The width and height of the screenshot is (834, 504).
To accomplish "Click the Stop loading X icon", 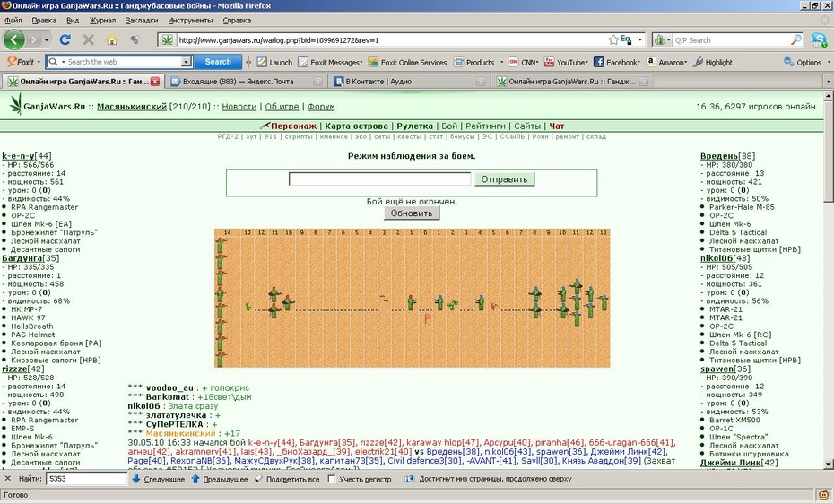I will [88, 39].
